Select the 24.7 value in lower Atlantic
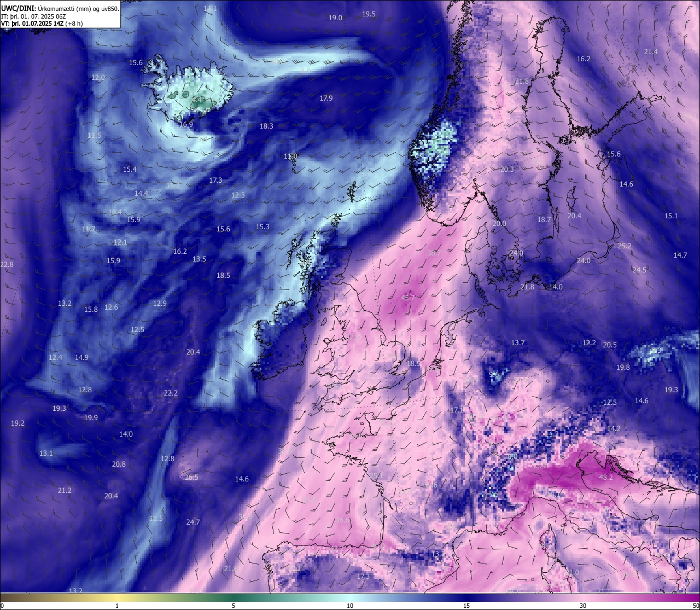Screen dimensions: 700x610 192,522
